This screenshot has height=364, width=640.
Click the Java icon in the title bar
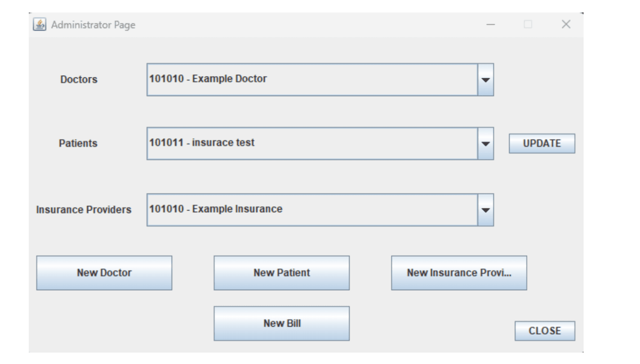pos(40,25)
